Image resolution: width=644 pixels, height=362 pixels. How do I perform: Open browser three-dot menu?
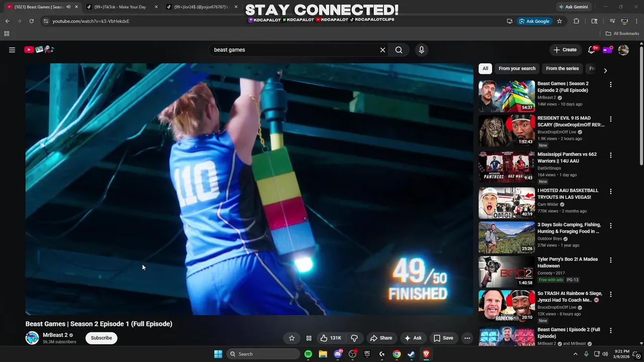click(x=636, y=21)
